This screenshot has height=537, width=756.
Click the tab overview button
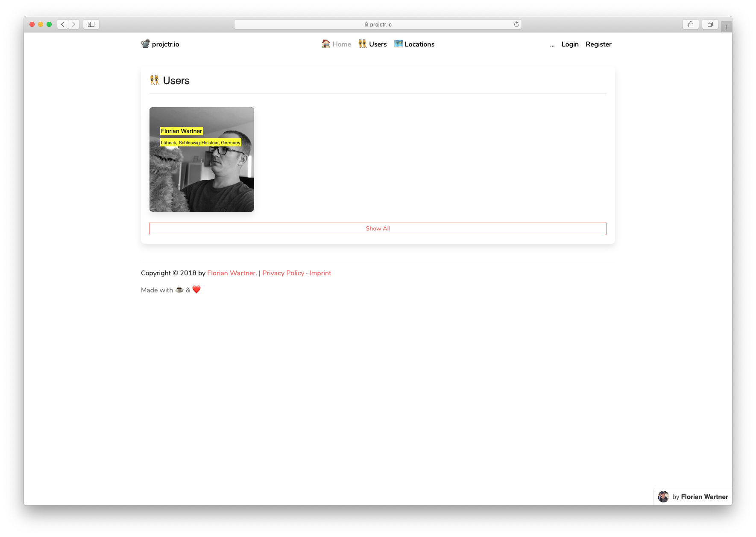[x=710, y=24]
